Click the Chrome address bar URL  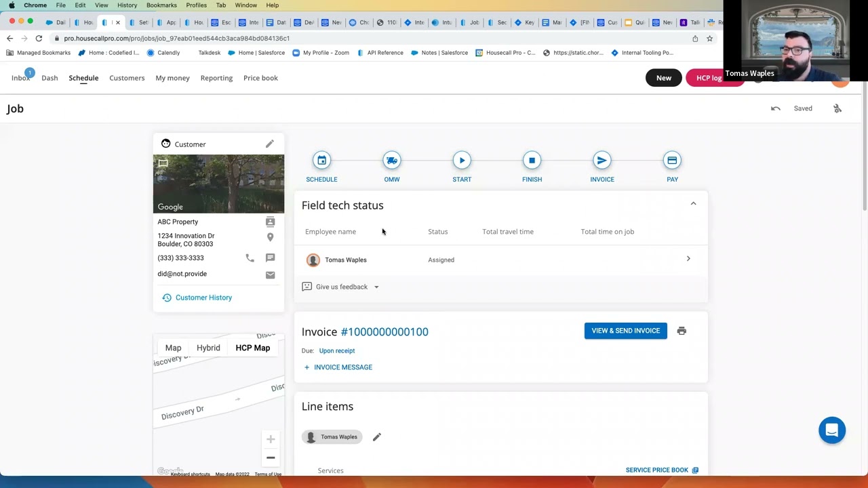coord(176,39)
